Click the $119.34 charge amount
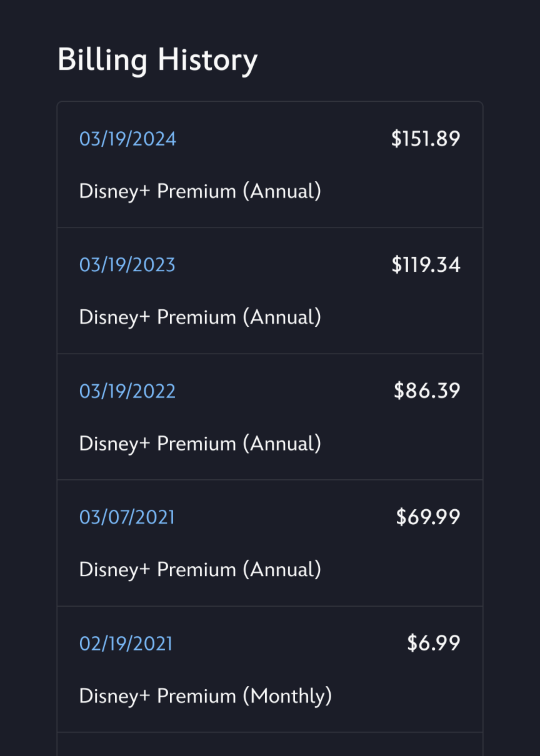Image resolution: width=540 pixels, height=756 pixels. [426, 265]
